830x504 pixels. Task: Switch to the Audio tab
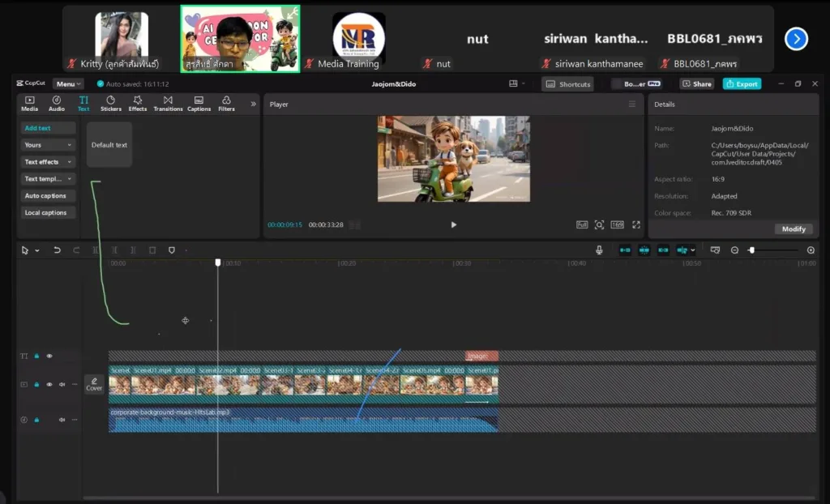(57, 103)
